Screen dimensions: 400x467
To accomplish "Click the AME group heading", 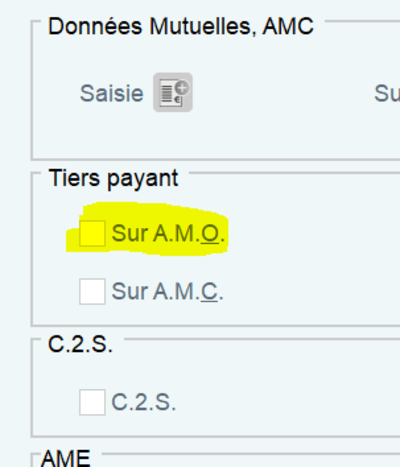I will (x=66, y=458).
